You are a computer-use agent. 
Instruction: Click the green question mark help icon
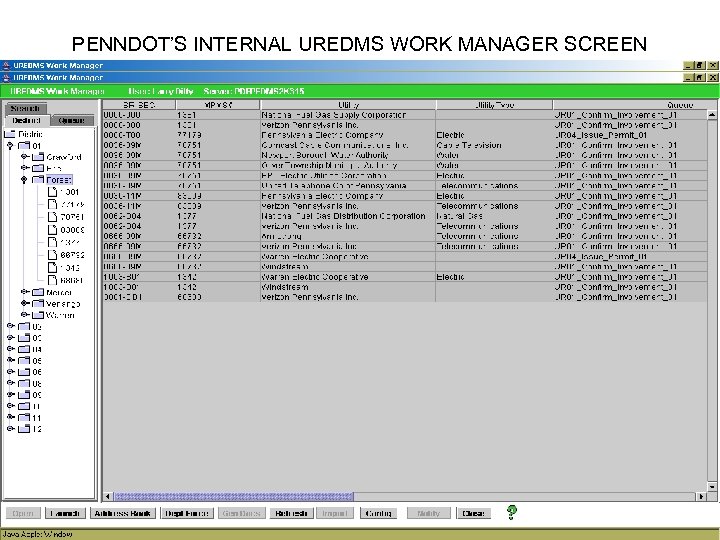point(512,512)
